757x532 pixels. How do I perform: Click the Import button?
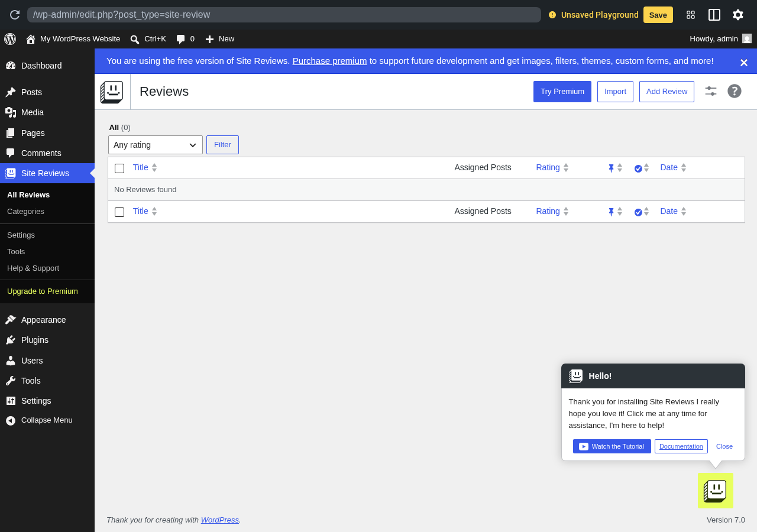click(615, 92)
